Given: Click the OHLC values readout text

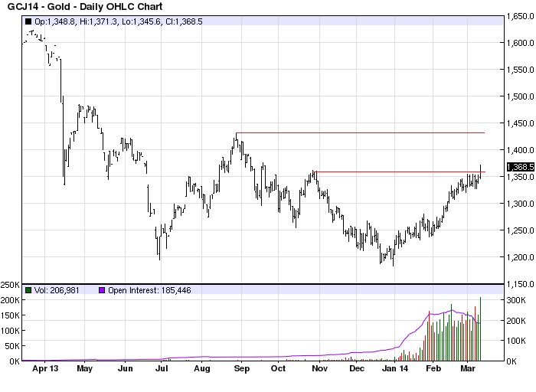Looking at the screenshot, I should pyautogui.click(x=118, y=21).
